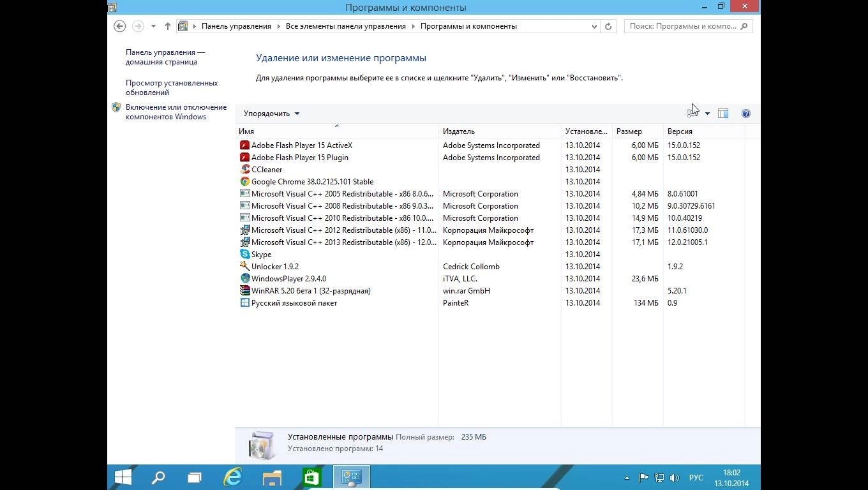Click Программы и компоненты breadcrumb
This screenshot has height=490, width=868.
(468, 26)
